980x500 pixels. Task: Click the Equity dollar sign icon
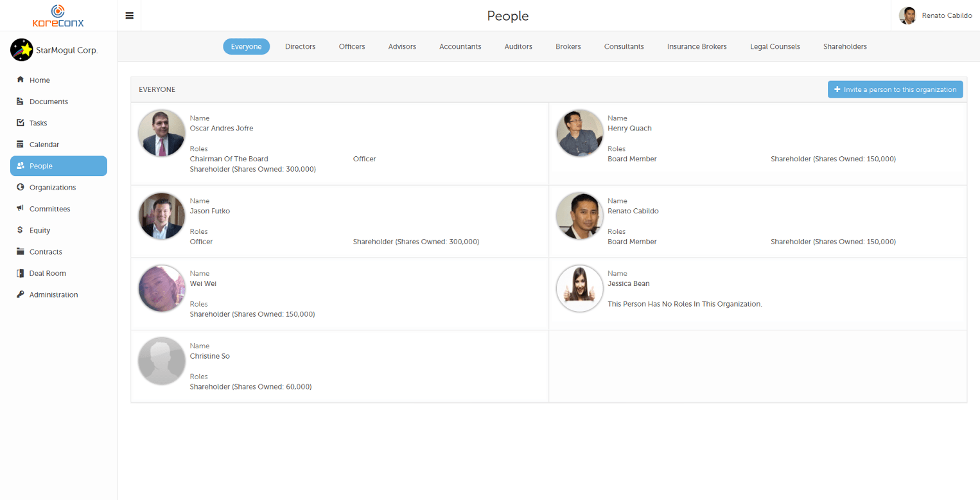click(21, 230)
